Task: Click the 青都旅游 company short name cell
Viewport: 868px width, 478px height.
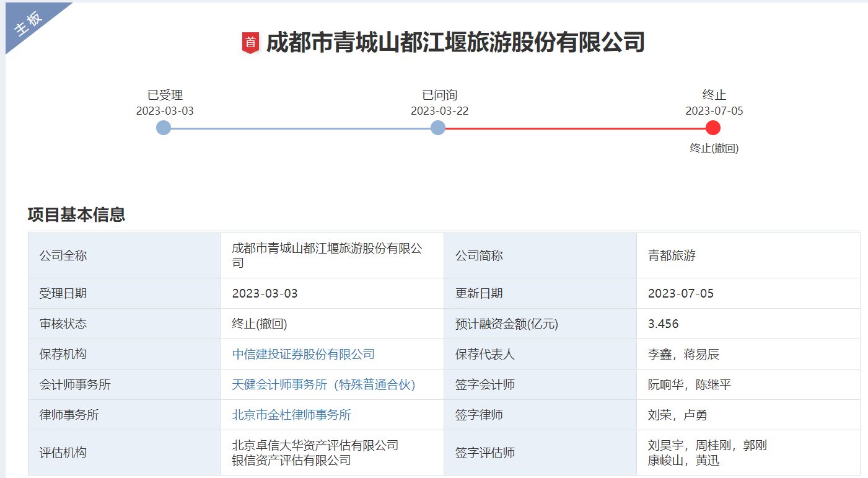Action: (672, 255)
